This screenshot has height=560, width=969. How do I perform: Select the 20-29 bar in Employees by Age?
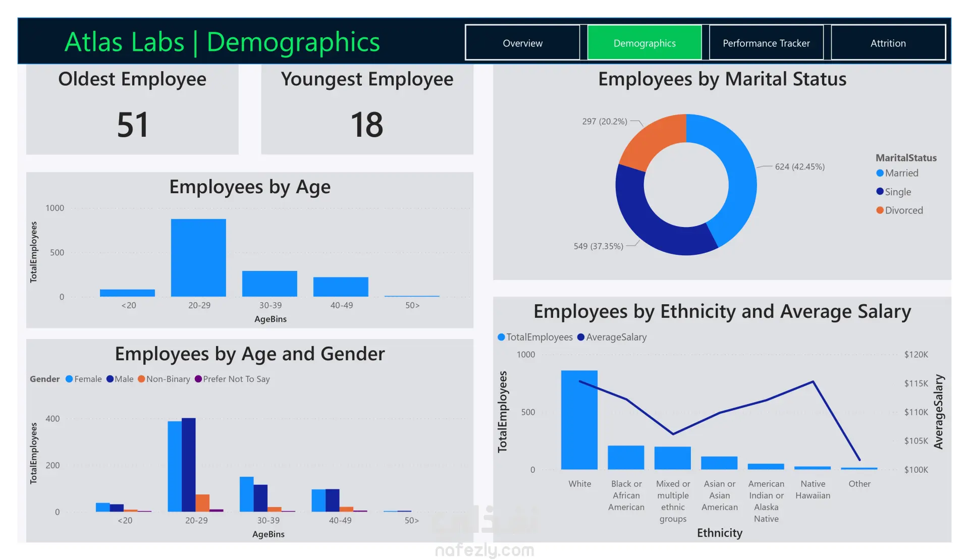pyautogui.click(x=198, y=257)
